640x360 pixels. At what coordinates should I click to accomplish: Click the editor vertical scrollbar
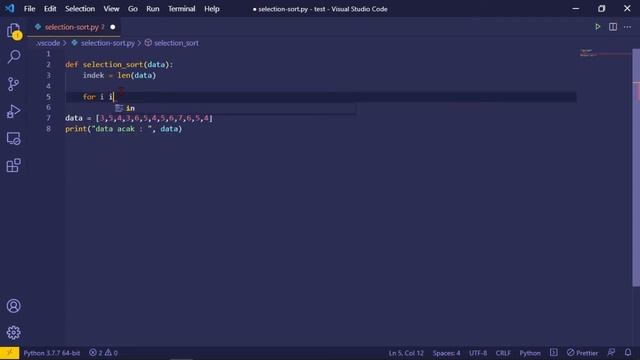(x=636, y=167)
